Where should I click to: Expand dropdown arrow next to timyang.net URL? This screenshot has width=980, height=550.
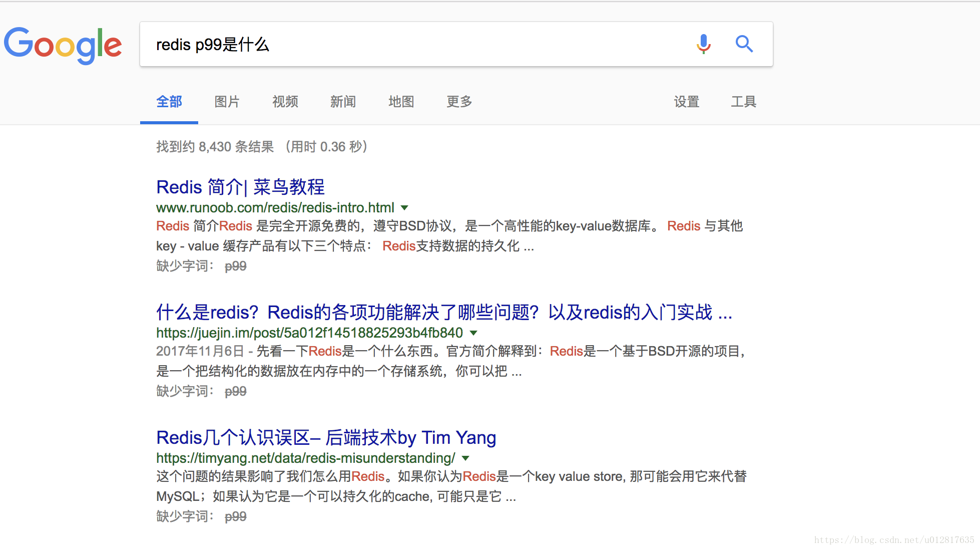click(x=465, y=458)
